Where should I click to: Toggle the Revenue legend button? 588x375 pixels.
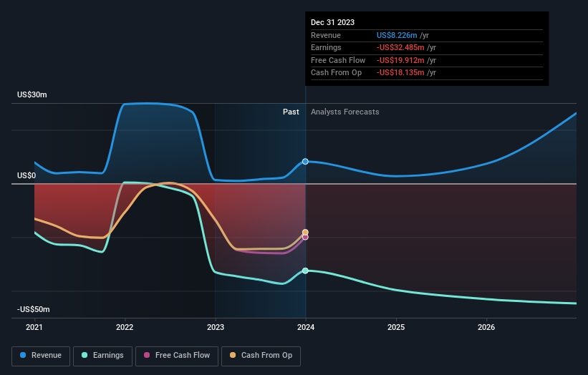(41, 356)
